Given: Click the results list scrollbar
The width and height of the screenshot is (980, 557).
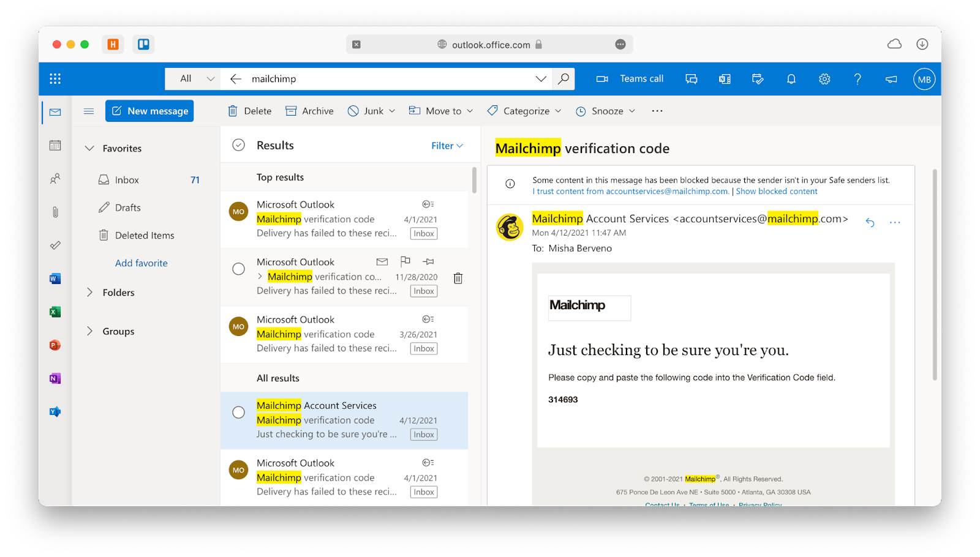Looking at the screenshot, I should pyautogui.click(x=474, y=181).
